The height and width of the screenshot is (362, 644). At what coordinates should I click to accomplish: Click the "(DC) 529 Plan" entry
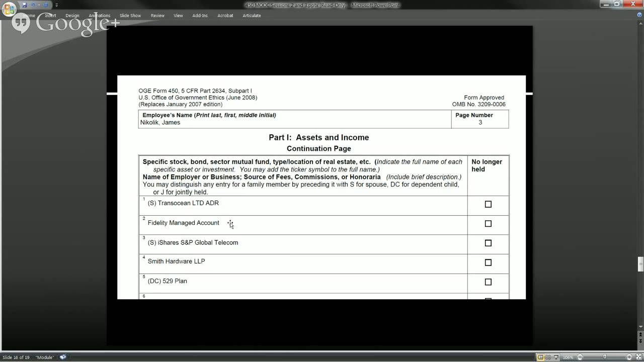coord(167,281)
